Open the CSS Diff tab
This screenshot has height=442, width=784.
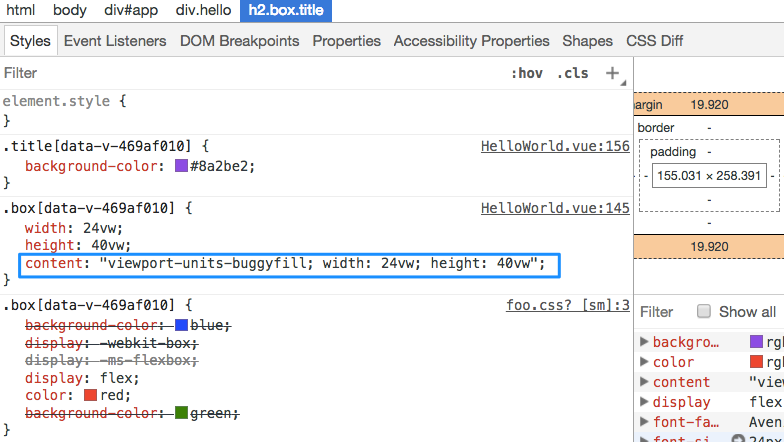(x=654, y=41)
